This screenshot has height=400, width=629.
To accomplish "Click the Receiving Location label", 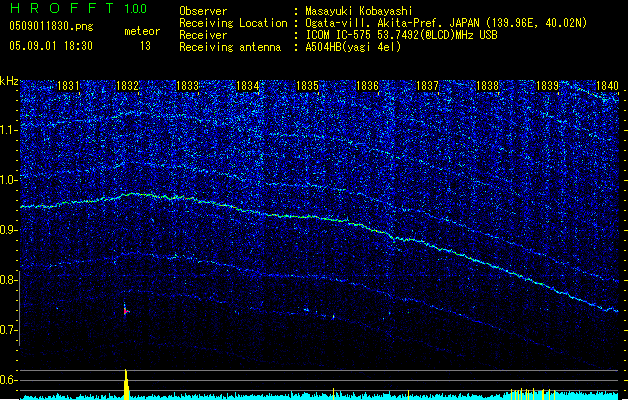I will (x=233, y=23).
